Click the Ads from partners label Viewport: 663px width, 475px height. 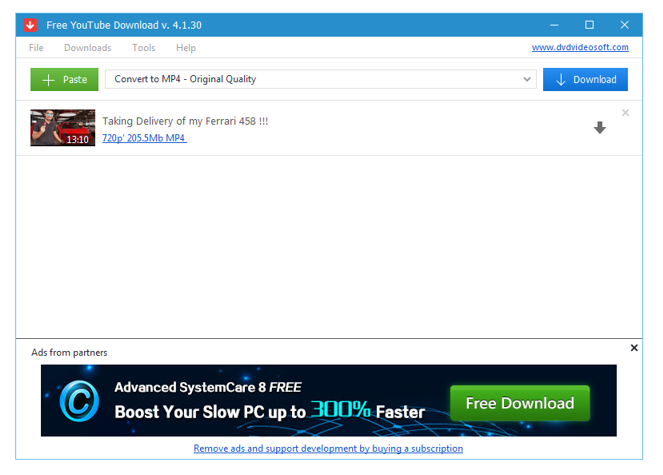coord(69,352)
